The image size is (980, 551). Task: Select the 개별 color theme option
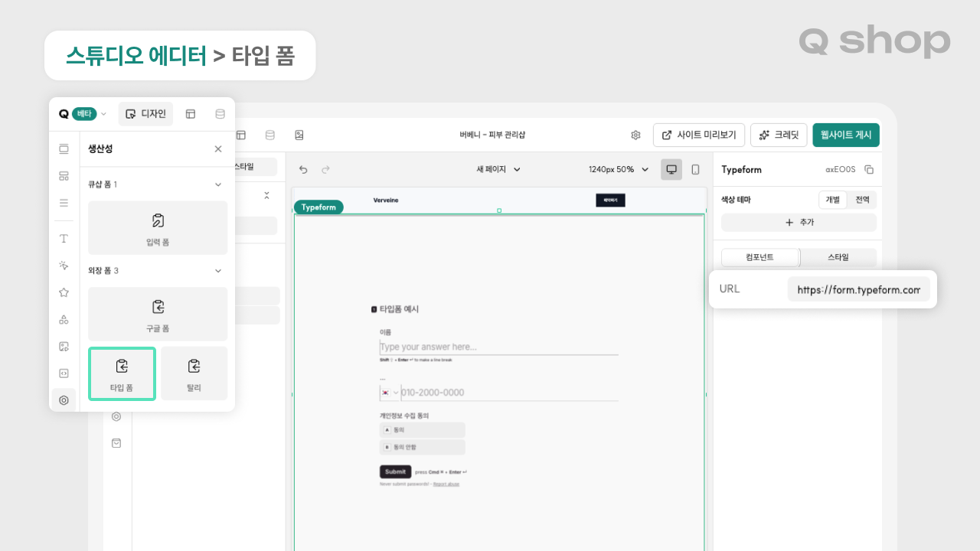(832, 200)
